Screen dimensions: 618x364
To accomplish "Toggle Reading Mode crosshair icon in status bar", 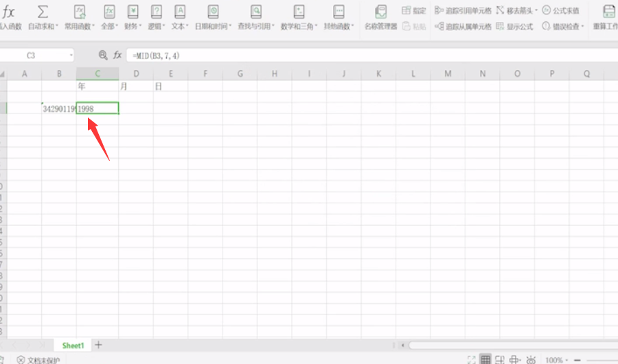I will pyautogui.click(x=514, y=360).
